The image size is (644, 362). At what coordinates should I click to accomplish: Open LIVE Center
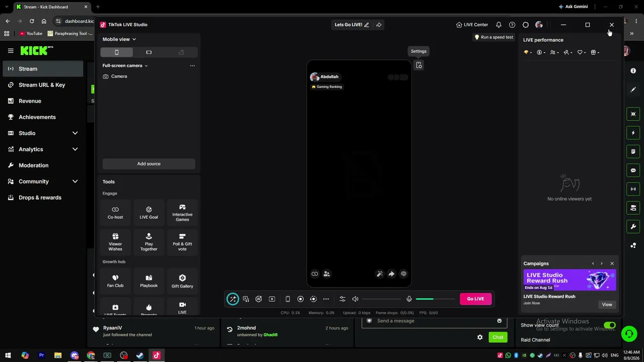(x=472, y=25)
